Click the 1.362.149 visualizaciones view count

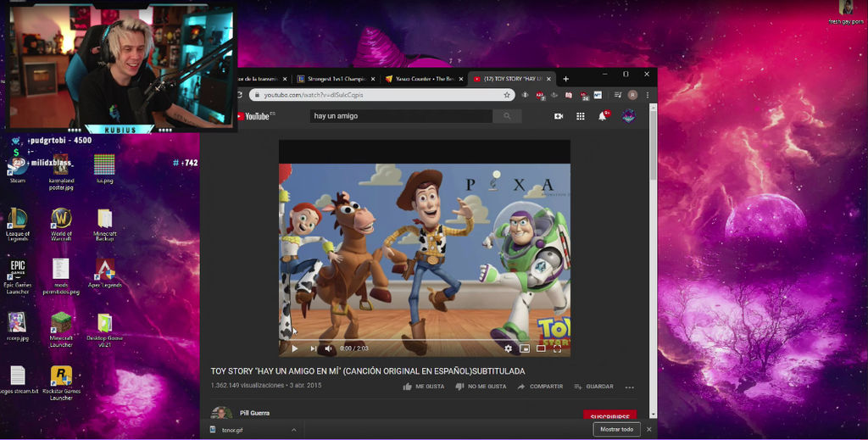click(x=247, y=385)
